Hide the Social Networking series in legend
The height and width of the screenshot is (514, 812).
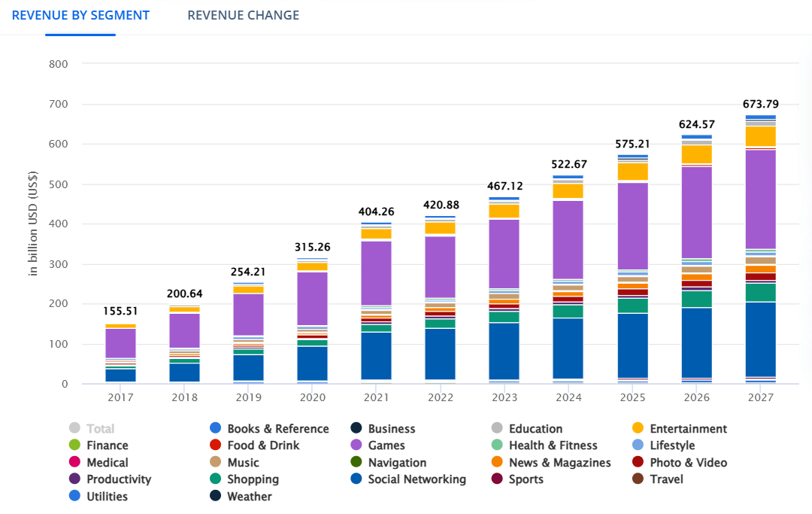point(417,479)
